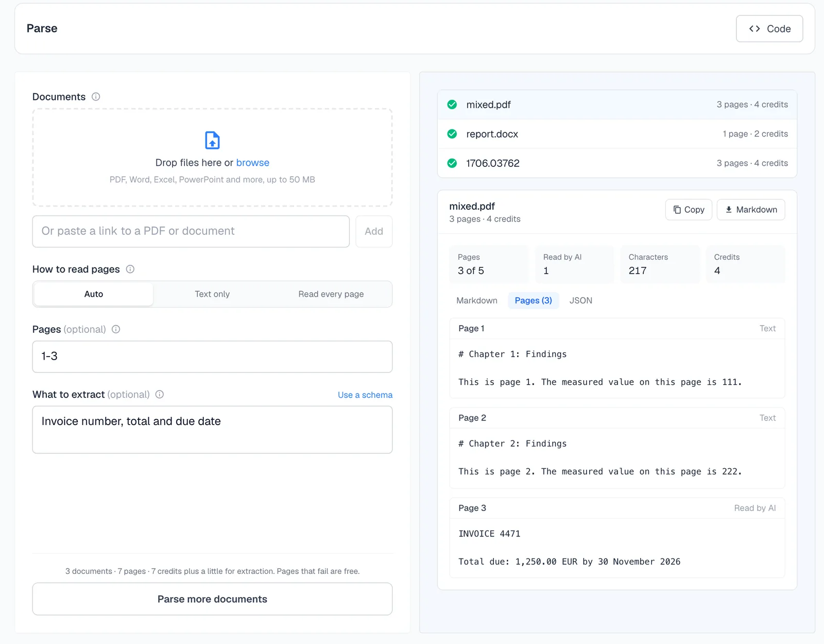Click the 'Read by AI' label on Page 3
The image size is (824, 644).
pos(755,508)
